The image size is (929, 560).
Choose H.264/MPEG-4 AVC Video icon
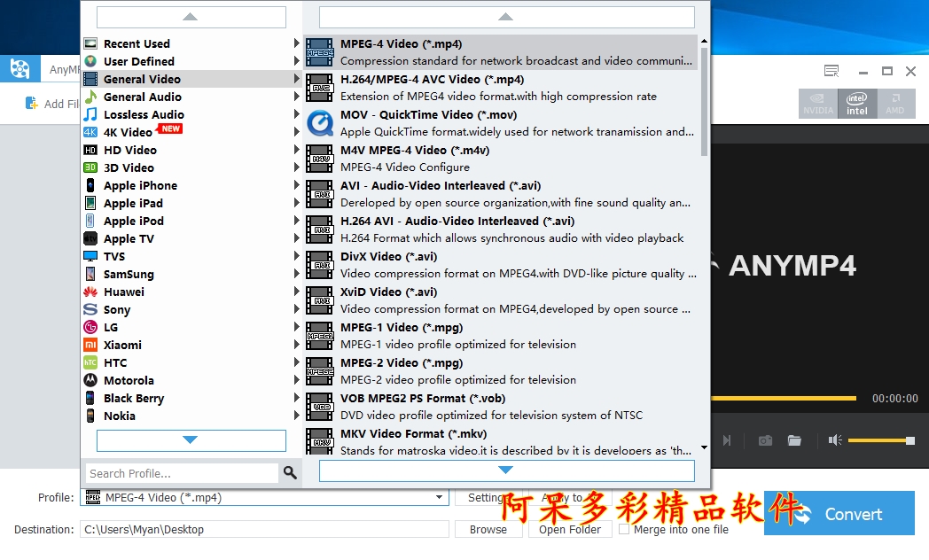pyautogui.click(x=320, y=89)
